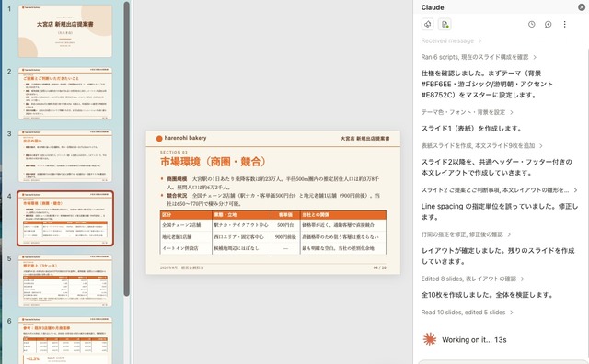This screenshot has height=364, width=589.
Task: Click footer date text '2024年8月' in main slide
Action: coord(168,267)
